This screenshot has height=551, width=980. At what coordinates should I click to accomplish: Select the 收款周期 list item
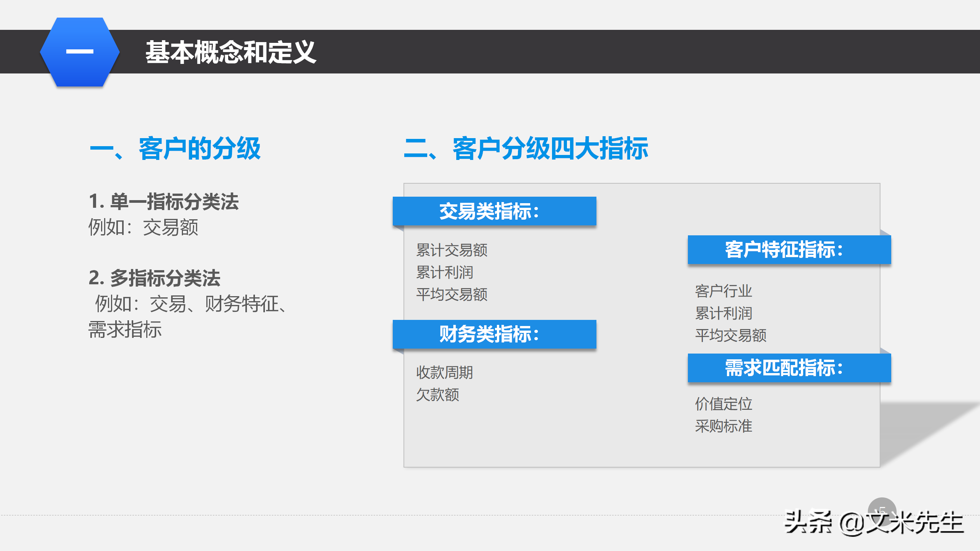coord(444,372)
